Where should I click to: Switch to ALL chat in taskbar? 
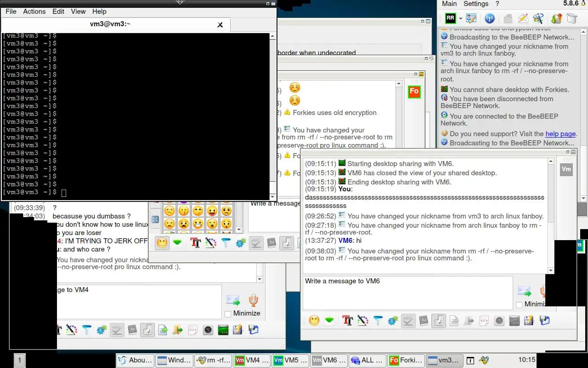pos(367,360)
